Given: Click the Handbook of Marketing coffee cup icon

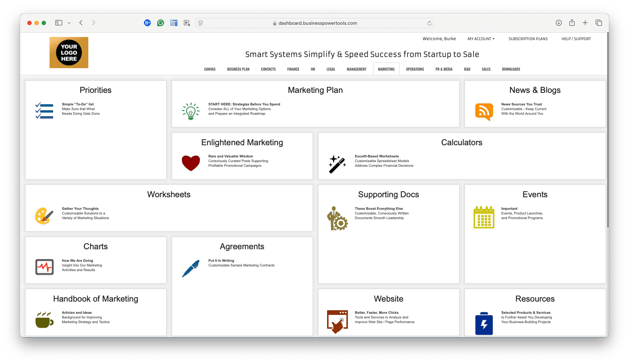Looking at the screenshot, I should pyautogui.click(x=45, y=319).
